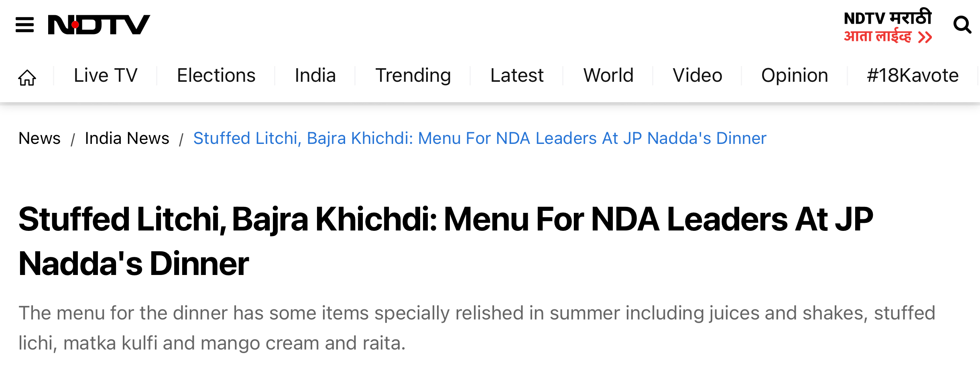The width and height of the screenshot is (980, 386).
Task: Open the World section
Action: (608, 75)
